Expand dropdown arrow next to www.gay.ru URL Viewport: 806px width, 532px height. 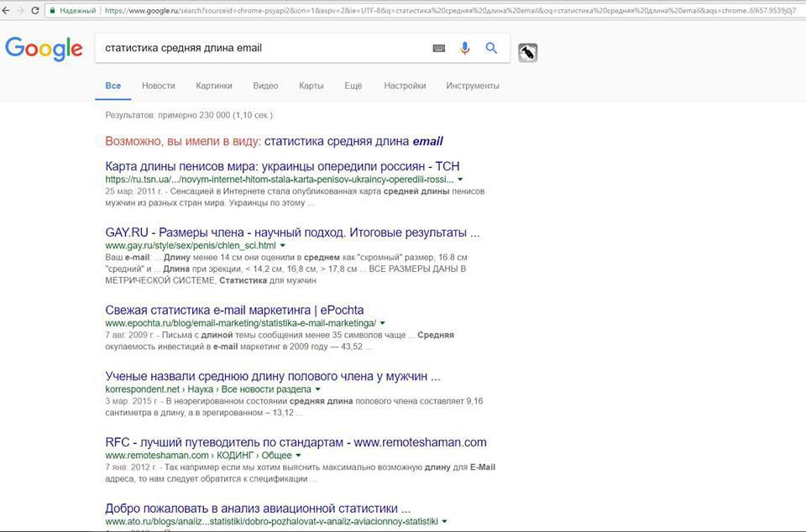(283, 246)
